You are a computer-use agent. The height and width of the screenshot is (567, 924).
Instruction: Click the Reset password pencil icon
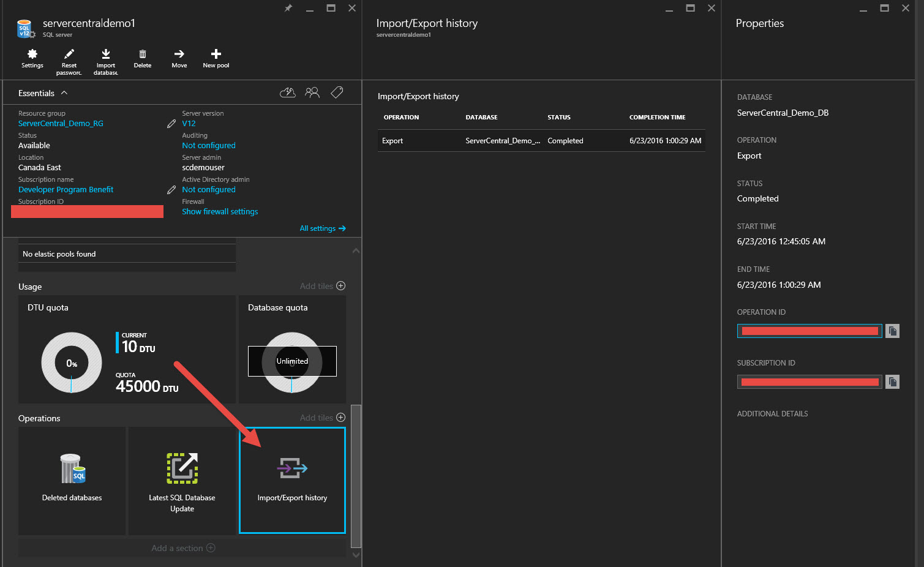(69, 54)
